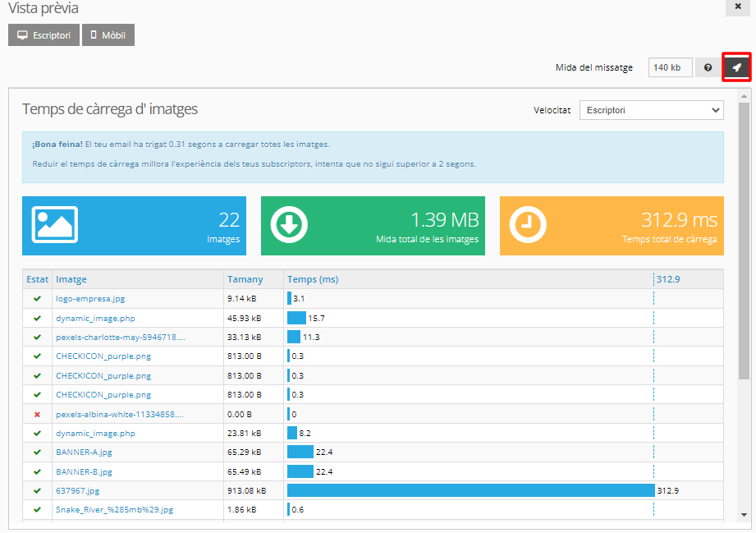Click the question mark help icon

708,67
